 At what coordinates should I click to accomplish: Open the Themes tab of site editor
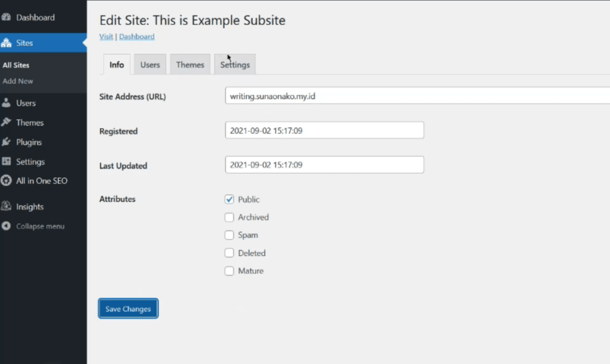point(190,64)
